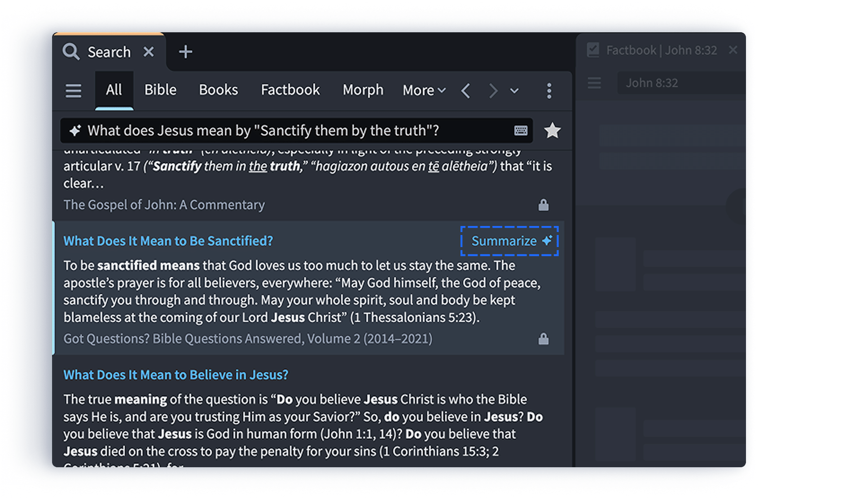Click the Factbook checkmark icon in tab
851x504 pixels.
pos(593,50)
